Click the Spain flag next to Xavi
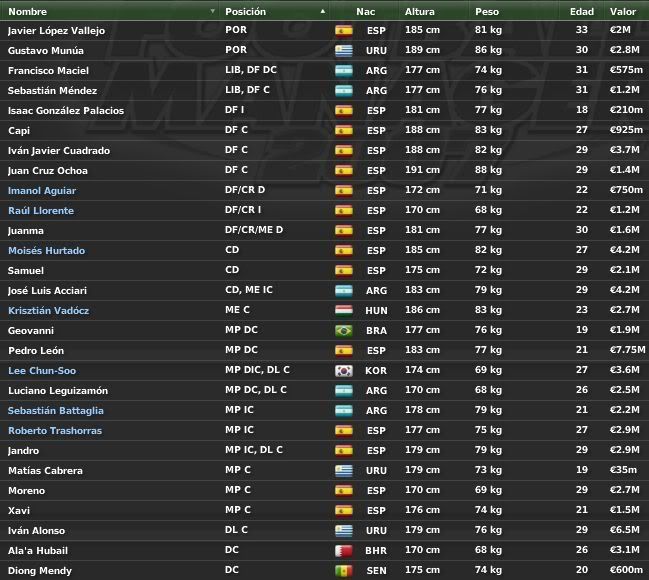This screenshot has width=649, height=580. coord(344,510)
